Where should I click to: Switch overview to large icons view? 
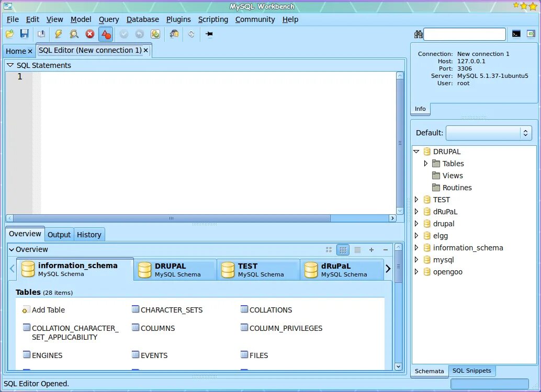tap(329, 250)
